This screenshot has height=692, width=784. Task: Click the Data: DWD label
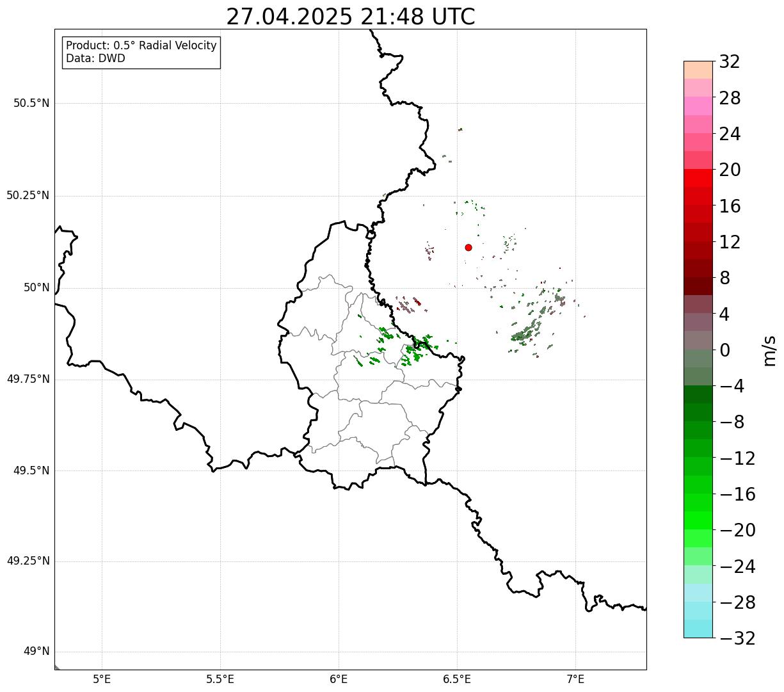coord(96,58)
